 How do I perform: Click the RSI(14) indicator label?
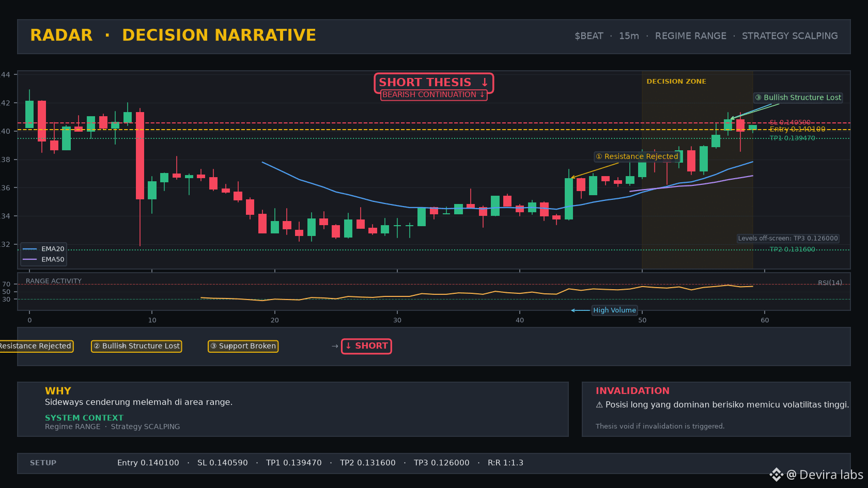click(830, 283)
